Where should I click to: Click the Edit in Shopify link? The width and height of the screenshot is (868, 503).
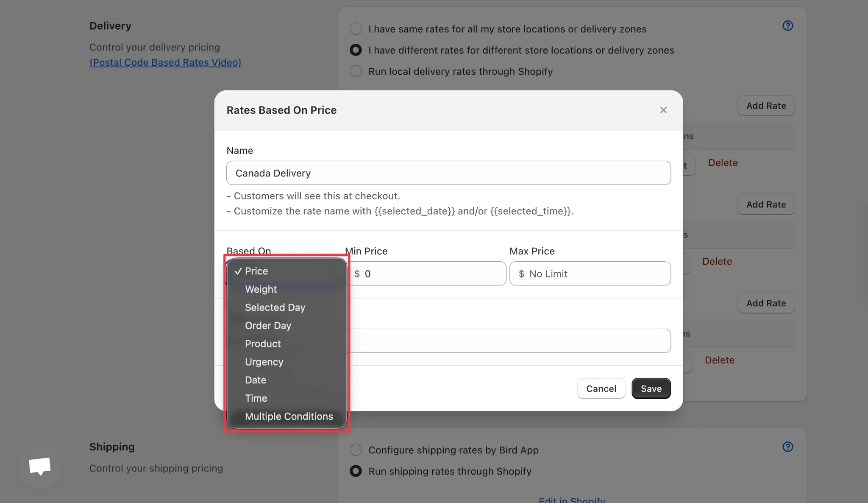point(571,499)
